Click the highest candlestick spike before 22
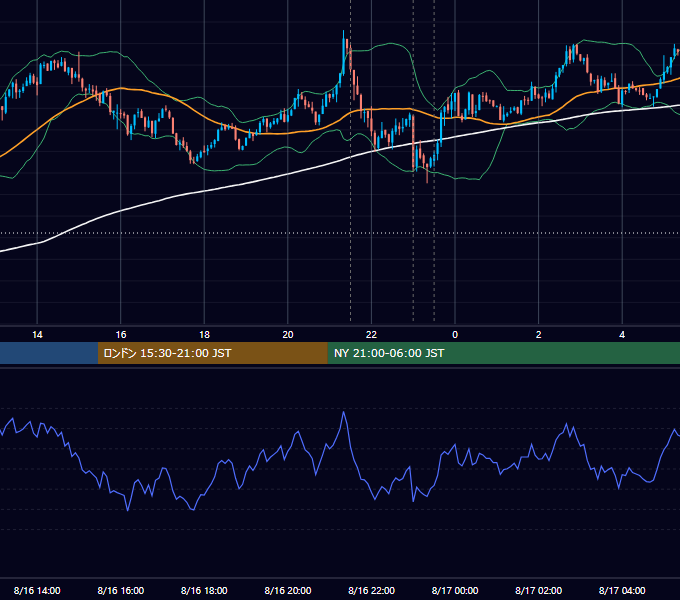680x600 pixels. tap(343, 52)
